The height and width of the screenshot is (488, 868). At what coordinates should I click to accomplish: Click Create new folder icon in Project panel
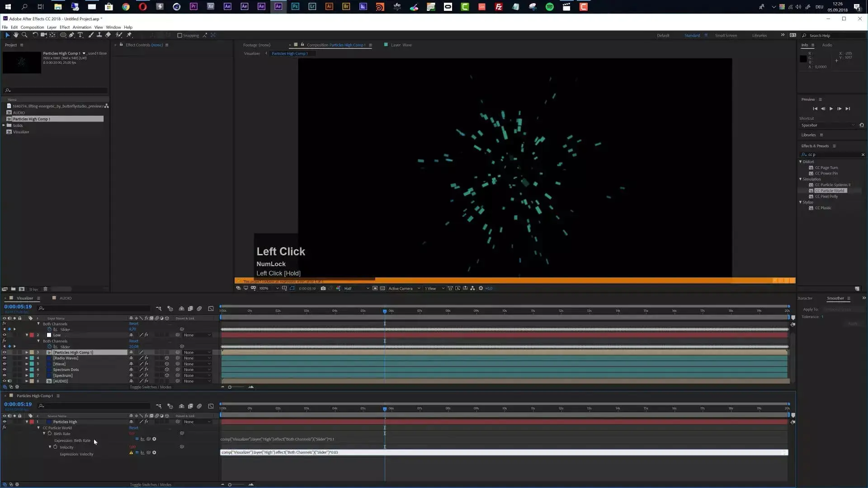[x=13, y=289]
